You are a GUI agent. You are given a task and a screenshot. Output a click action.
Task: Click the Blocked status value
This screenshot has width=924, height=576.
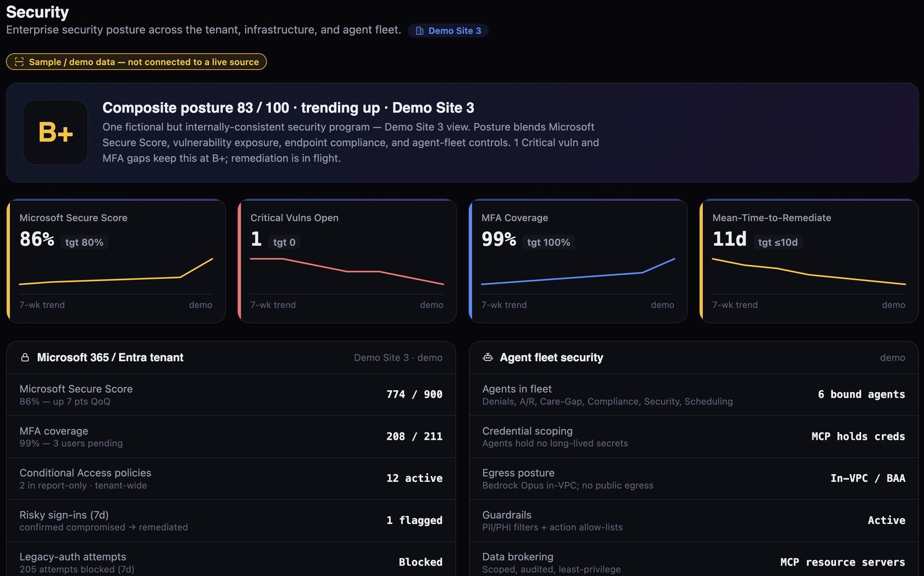[420, 562]
